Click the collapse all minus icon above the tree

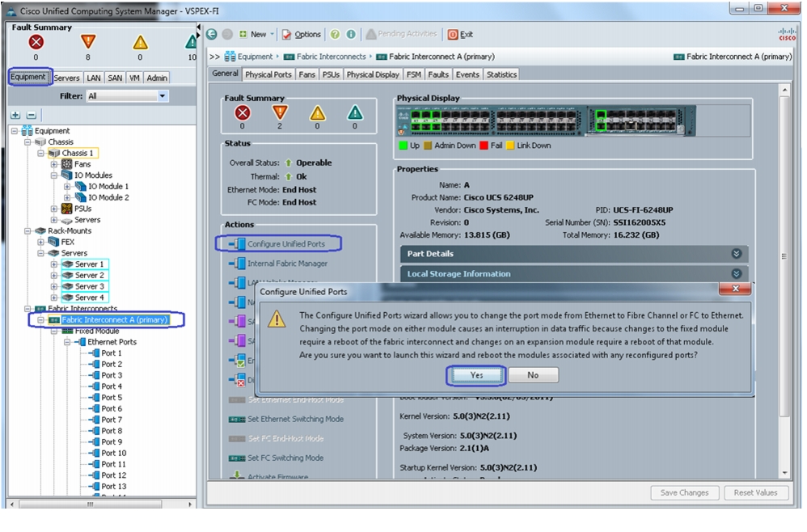tap(31, 116)
